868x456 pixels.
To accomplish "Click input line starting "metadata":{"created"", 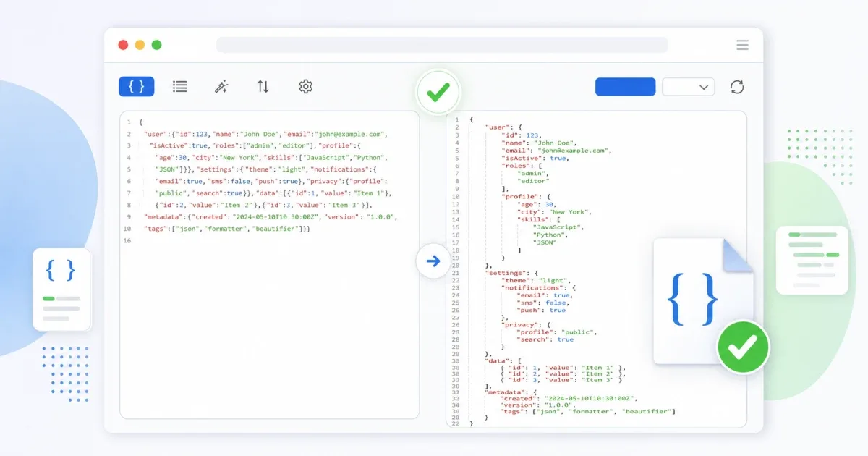I will pos(271,216).
